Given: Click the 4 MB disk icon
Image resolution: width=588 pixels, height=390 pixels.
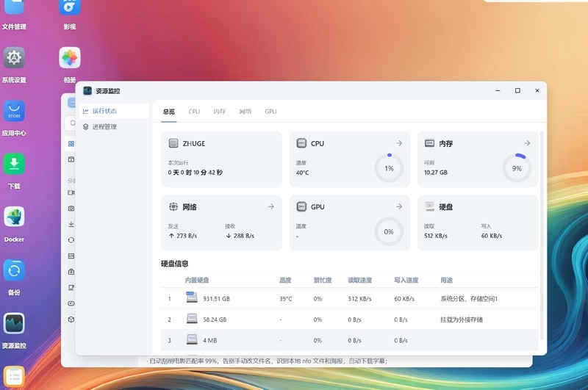Looking at the screenshot, I should [192, 339].
